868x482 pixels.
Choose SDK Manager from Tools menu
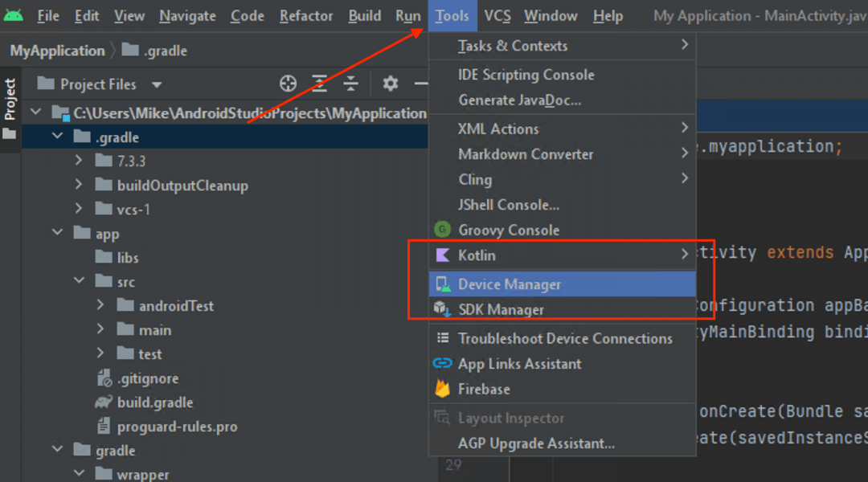coord(501,310)
